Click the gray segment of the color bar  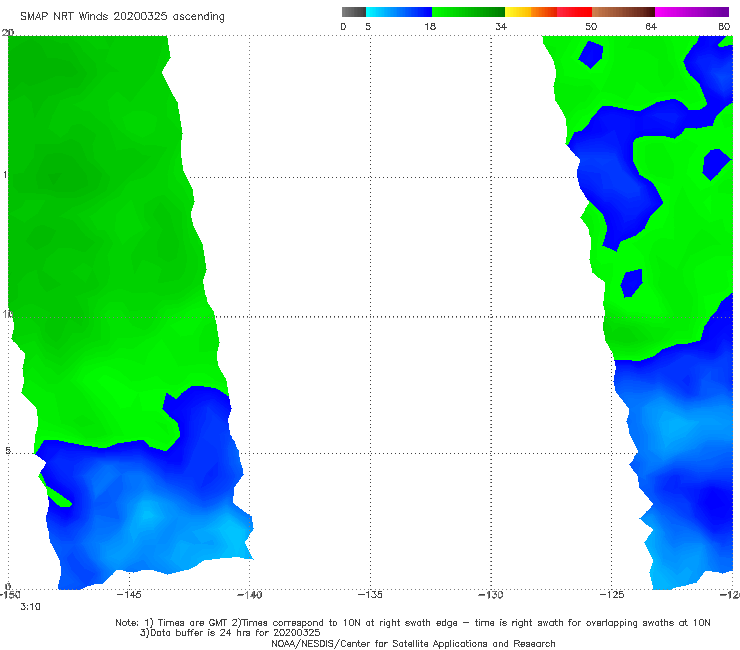point(354,12)
